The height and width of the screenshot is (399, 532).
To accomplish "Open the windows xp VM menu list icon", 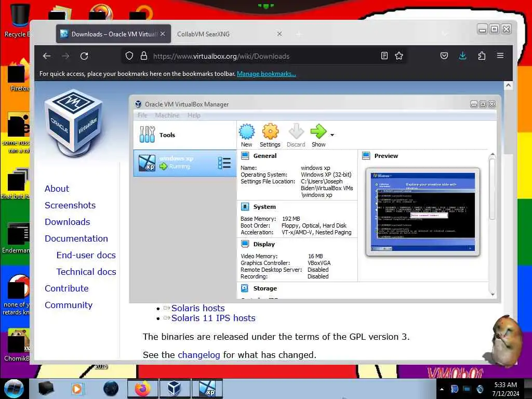I will click(224, 163).
